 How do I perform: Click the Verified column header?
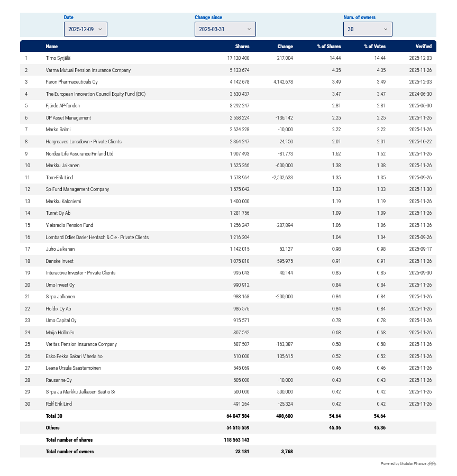423,47
